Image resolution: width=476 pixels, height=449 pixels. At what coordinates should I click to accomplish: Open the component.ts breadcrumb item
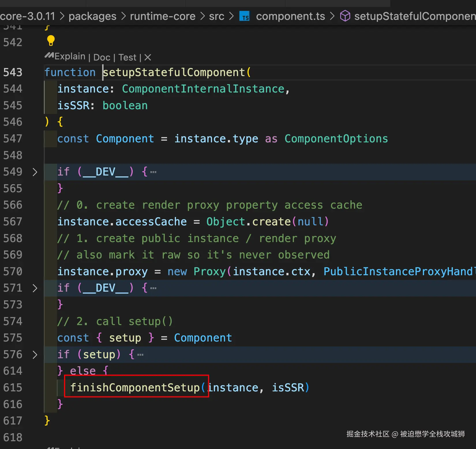click(x=290, y=16)
